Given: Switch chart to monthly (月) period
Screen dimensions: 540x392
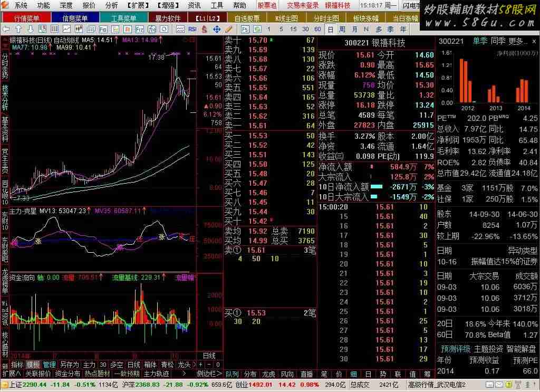Looking at the screenshot, I should [355, 29].
